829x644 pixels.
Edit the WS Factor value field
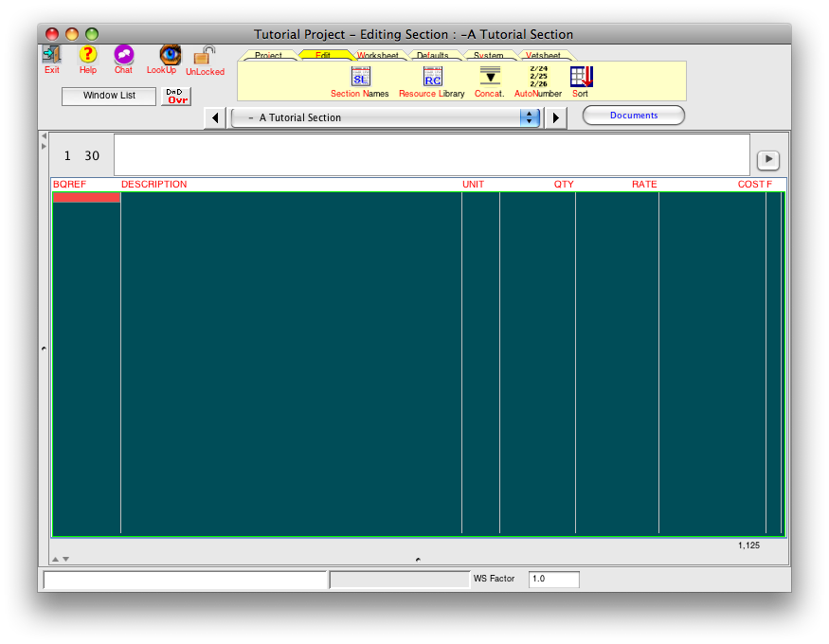tap(553, 579)
